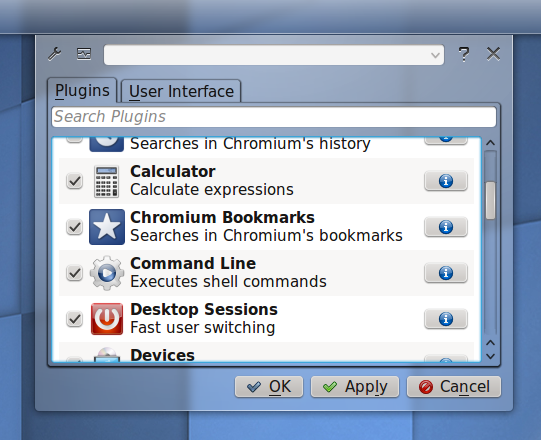
Task: Disable the Calculator plugin checkbox
Action: (74, 181)
